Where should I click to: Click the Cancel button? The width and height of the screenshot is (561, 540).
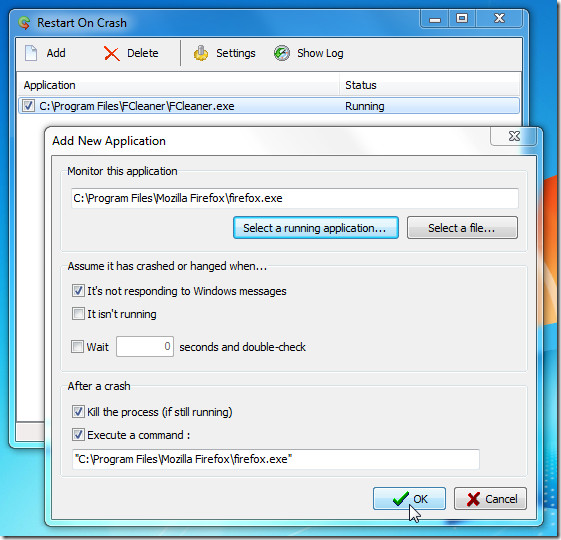(x=490, y=498)
